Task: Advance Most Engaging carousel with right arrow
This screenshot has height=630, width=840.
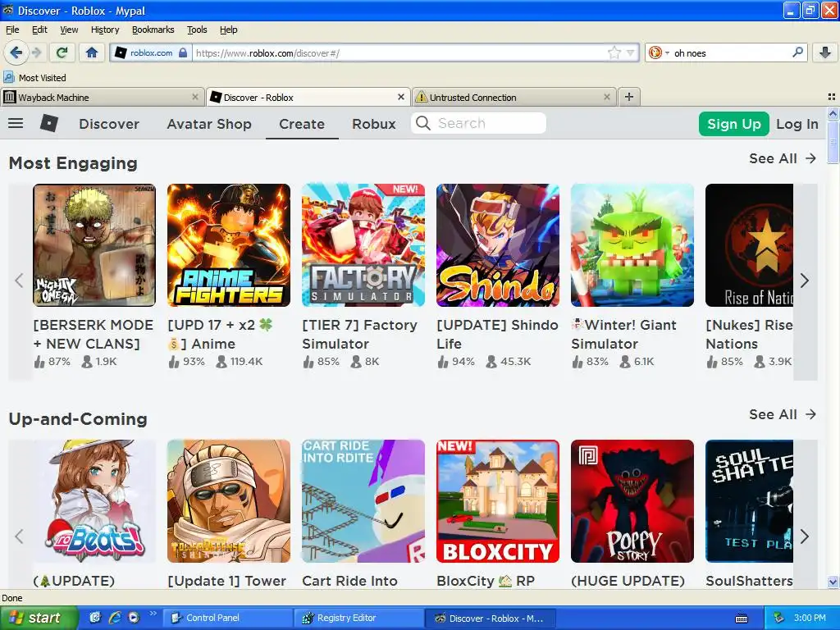Action: 805,281
